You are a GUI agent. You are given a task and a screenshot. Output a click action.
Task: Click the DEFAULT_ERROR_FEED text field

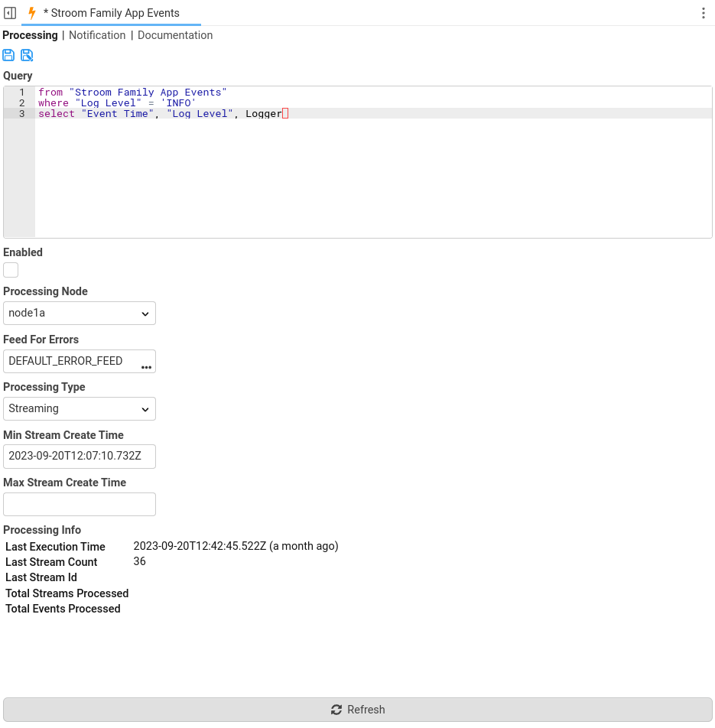point(69,361)
